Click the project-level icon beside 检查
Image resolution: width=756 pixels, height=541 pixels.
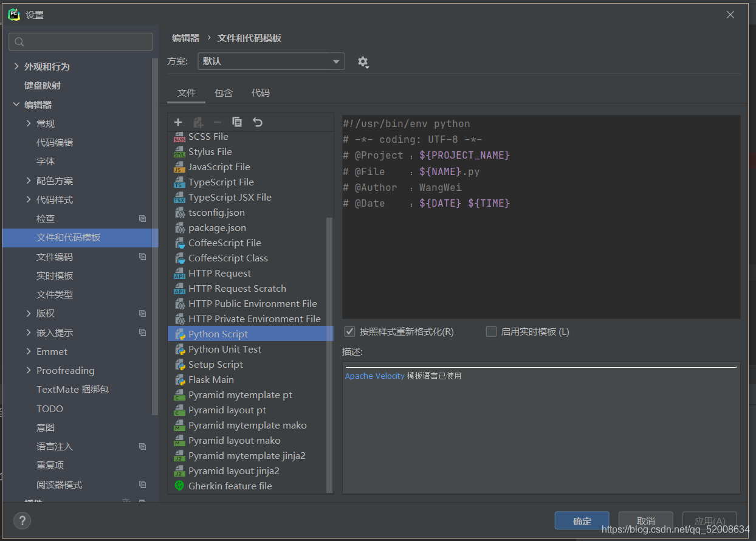pos(142,219)
